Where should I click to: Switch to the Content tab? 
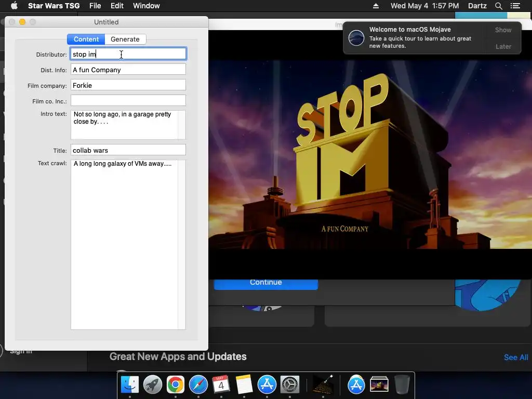pyautogui.click(x=86, y=39)
